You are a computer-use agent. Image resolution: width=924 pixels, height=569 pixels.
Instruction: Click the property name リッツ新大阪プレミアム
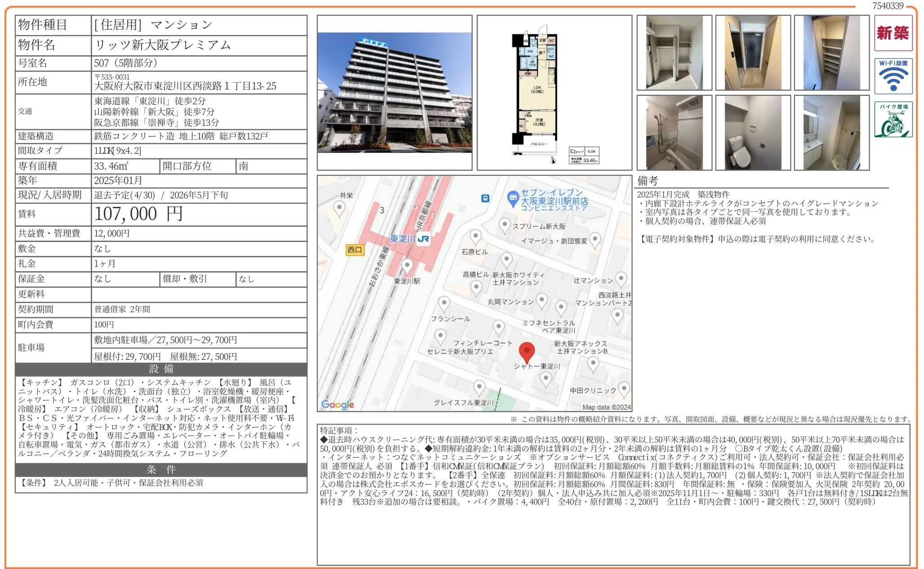click(163, 45)
